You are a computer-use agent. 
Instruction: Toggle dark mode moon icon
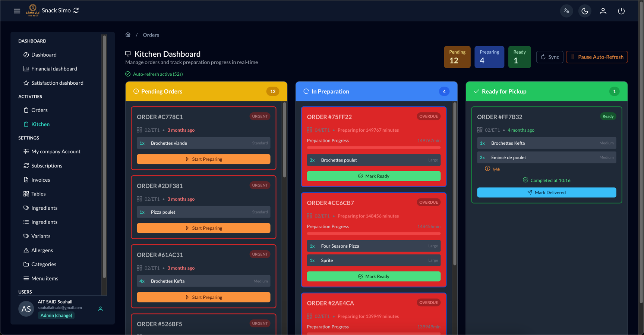pos(585,11)
